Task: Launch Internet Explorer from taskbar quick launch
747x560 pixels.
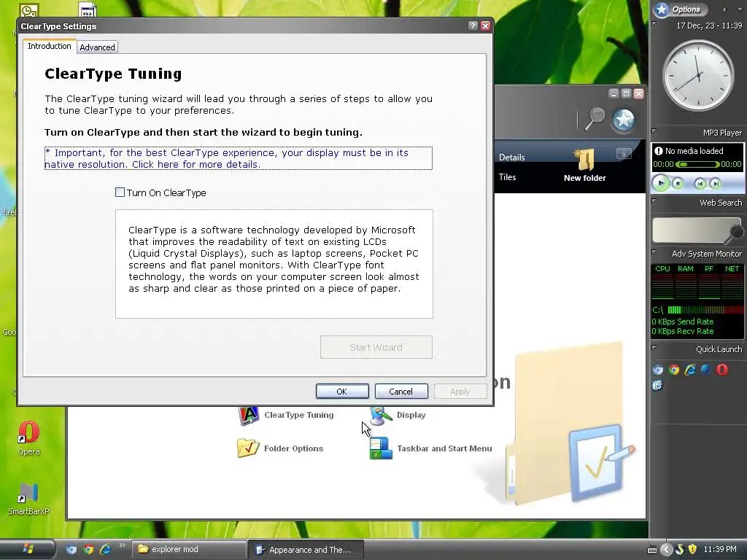Action: pos(105,549)
